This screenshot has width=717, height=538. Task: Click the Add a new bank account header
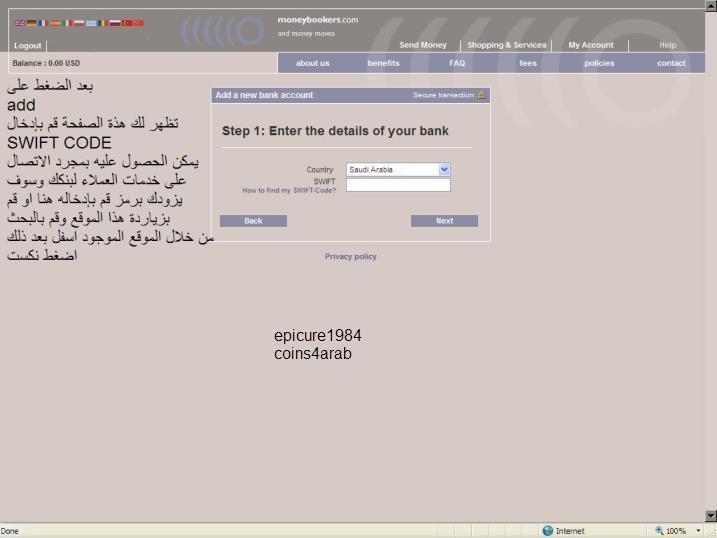(264, 95)
